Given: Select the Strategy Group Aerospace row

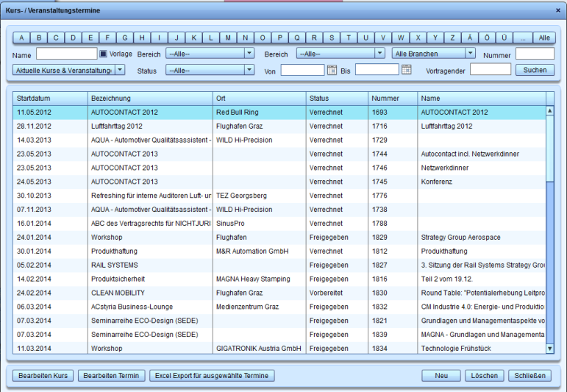Looking at the screenshot, I should click(279, 238).
